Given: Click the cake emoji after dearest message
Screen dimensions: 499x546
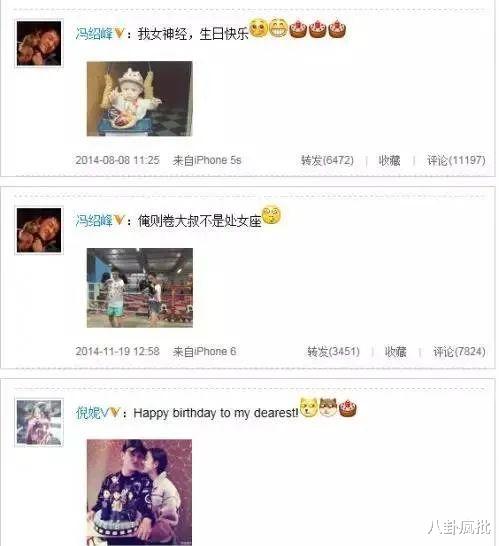Looking at the screenshot, I should point(348,408).
